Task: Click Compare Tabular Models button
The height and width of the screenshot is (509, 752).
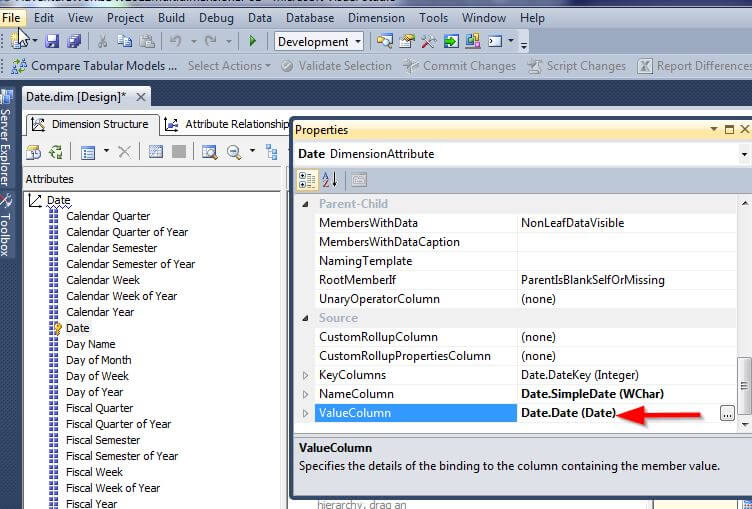Action: click(94, 66)
